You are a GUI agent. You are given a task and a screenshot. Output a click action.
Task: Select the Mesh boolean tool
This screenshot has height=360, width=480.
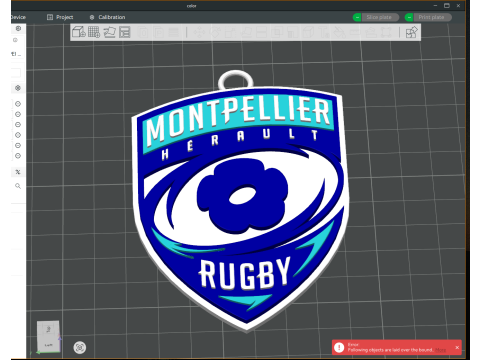tap(277, 32)
